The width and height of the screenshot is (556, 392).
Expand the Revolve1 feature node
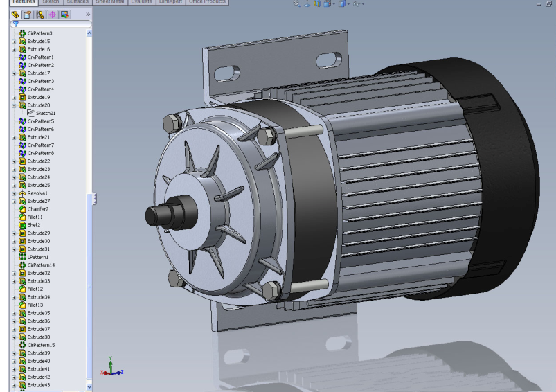pos(14,193)
